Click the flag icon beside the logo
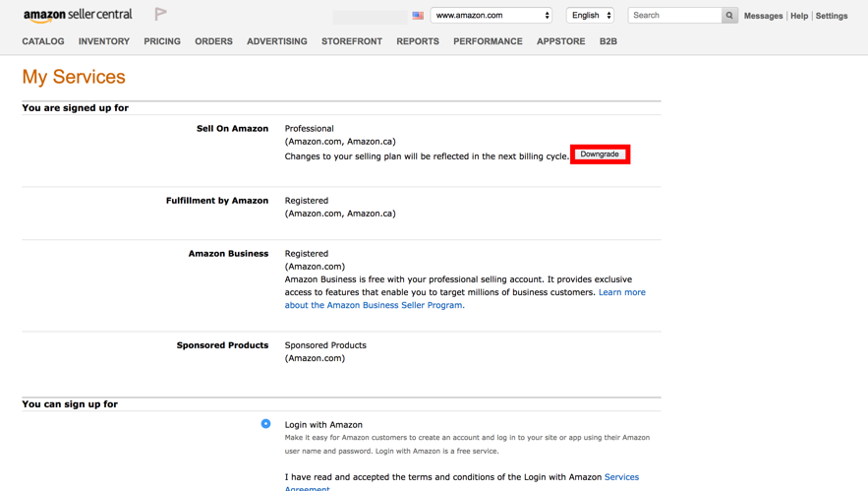Image resolution: width=868 pixels, height=491 pixels. tap(160, 14)
